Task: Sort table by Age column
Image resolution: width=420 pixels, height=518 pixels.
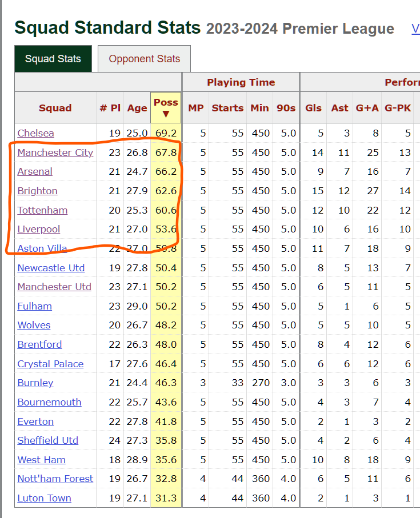Action: [x=137, y=108]
